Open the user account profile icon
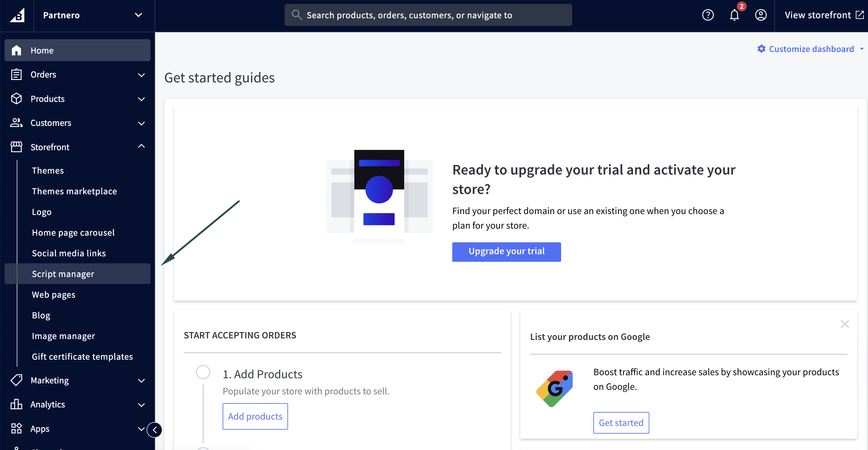 click(x=761, y=15)
